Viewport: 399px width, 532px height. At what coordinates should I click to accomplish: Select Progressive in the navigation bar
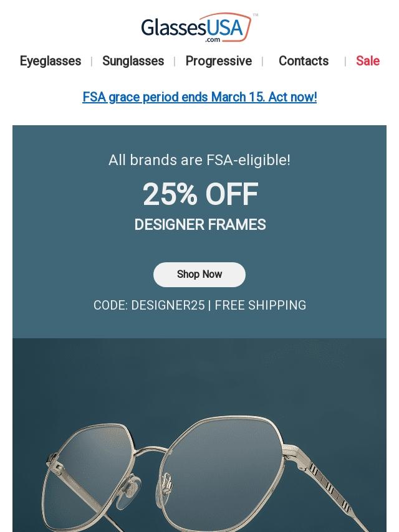218,61
